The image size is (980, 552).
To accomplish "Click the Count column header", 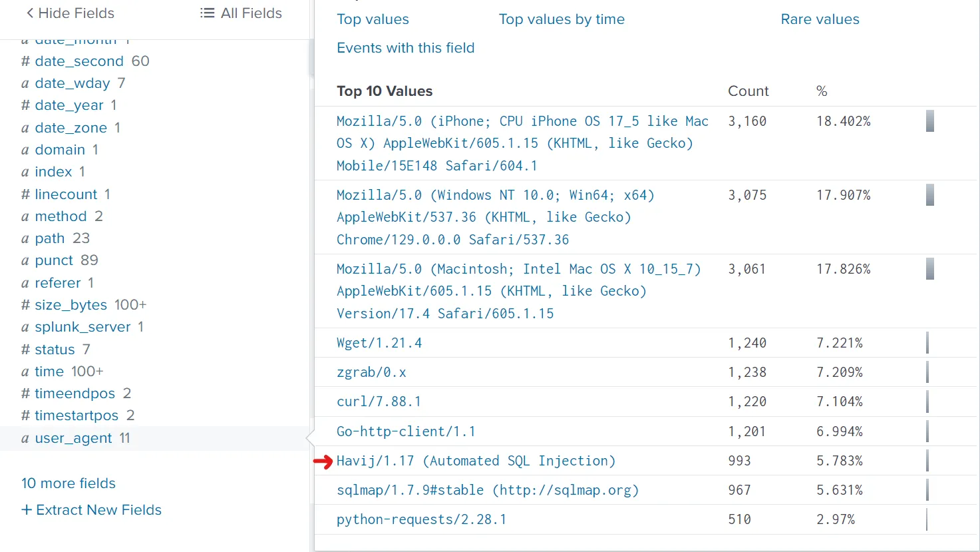I will tap(748, 91).
